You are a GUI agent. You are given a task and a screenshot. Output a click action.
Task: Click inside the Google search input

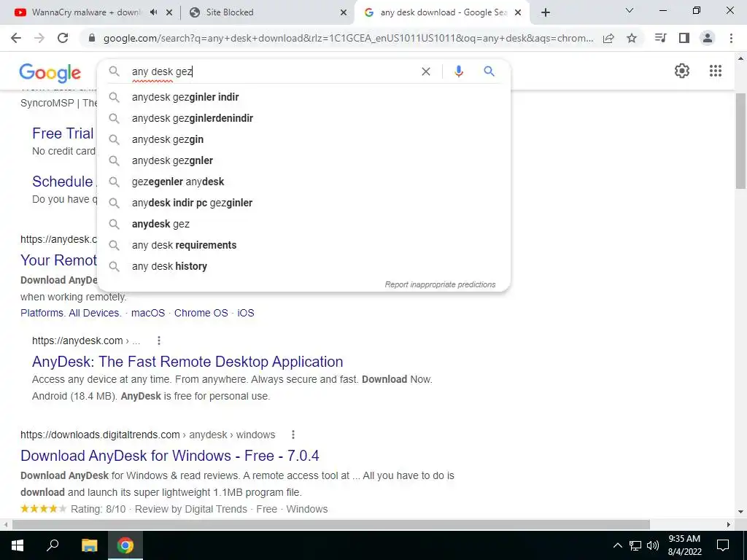[x=271, y=71]
